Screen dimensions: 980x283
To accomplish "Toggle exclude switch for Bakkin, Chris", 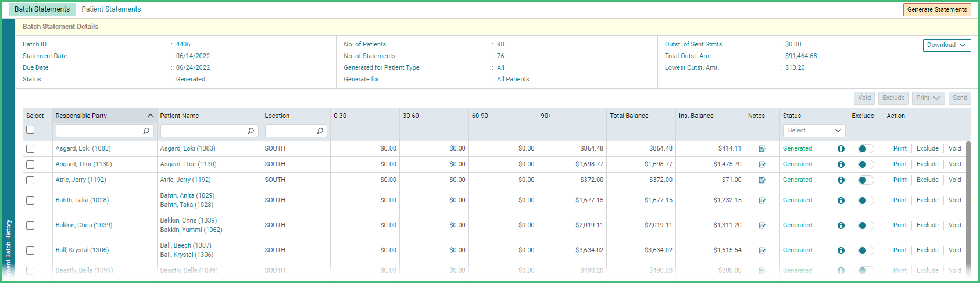I will [866, 225].
